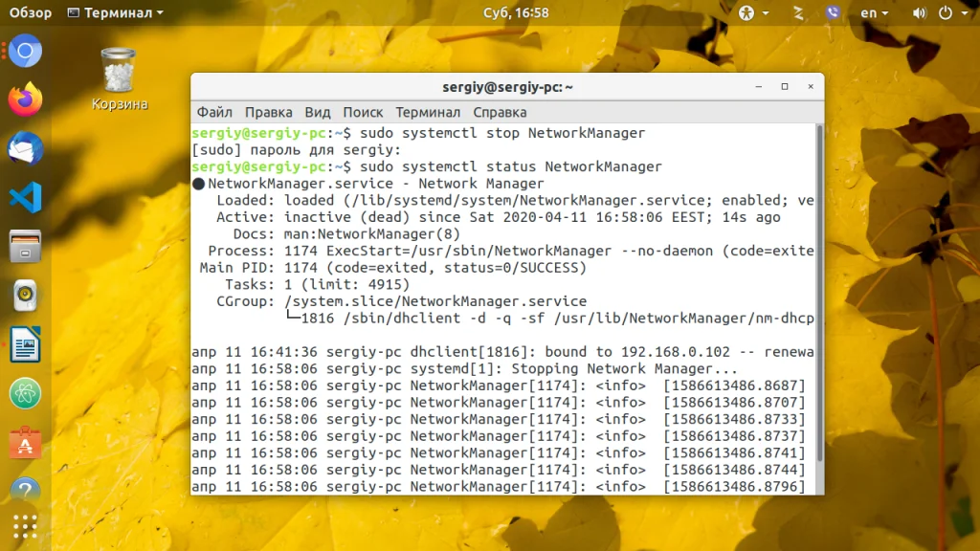This screenshot has height=551, width=980.
Task: Click the 'Loaded: loaded' service file line
Action: click(x=515, y=201)
